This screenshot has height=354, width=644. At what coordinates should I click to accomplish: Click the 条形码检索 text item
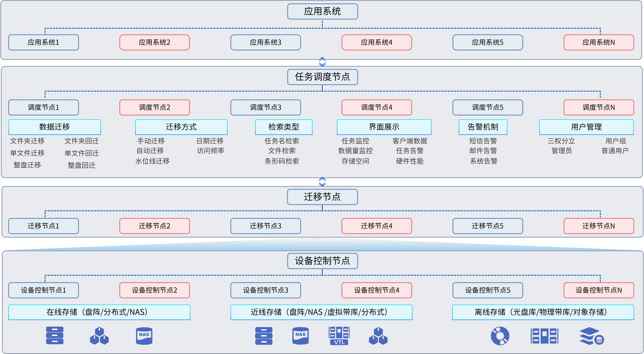click(x=282, y=161)
